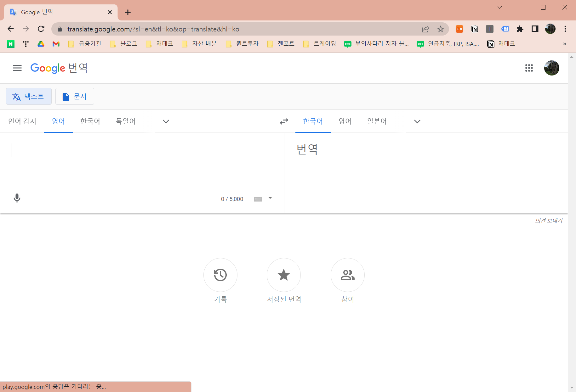Send feedback via 의견 보내기 link
This screenshot has height=392, width=576.
click(549, 221)
